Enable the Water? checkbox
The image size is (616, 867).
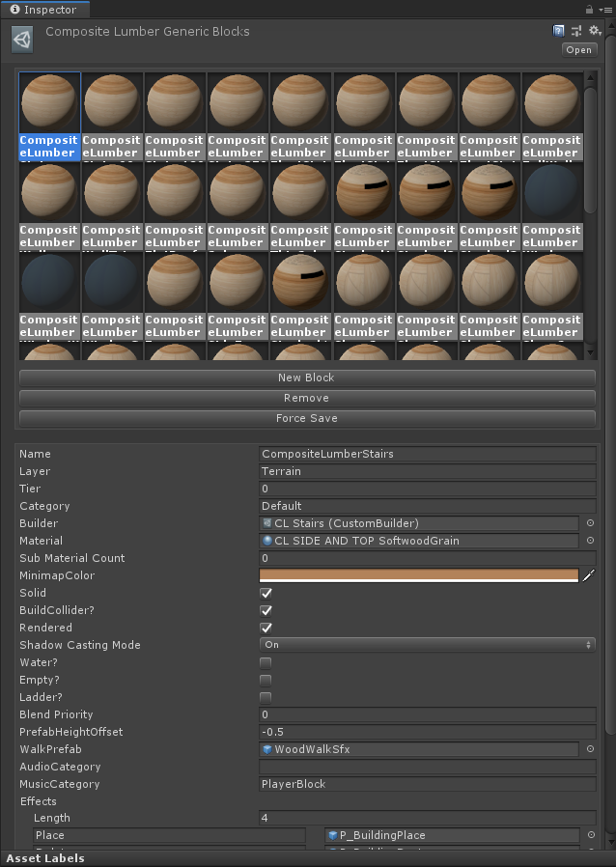(266, 662)
